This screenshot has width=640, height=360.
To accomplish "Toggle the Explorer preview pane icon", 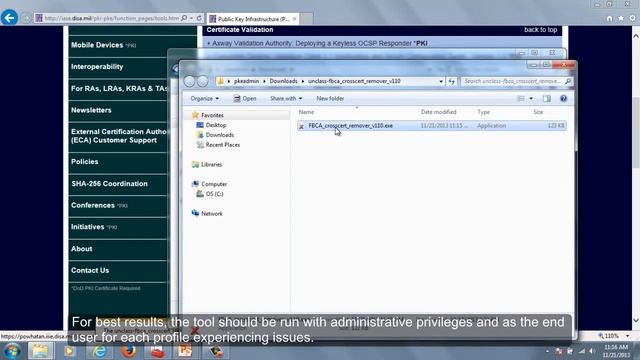I will (x=547, y=98).
